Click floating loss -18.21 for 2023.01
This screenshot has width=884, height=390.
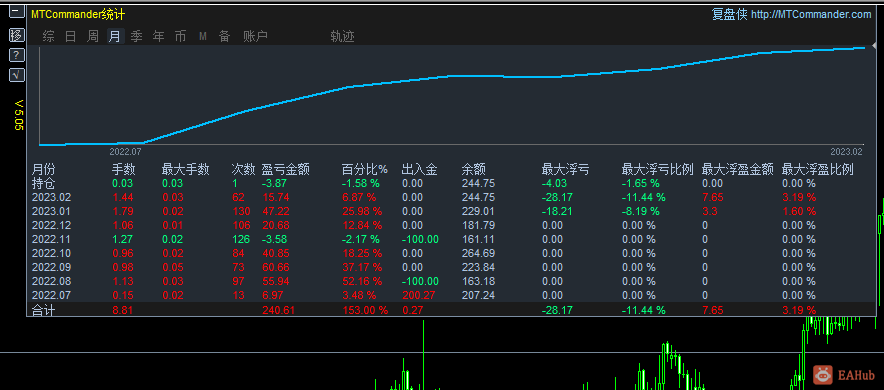pyautogui.click(x=556, y=211)
